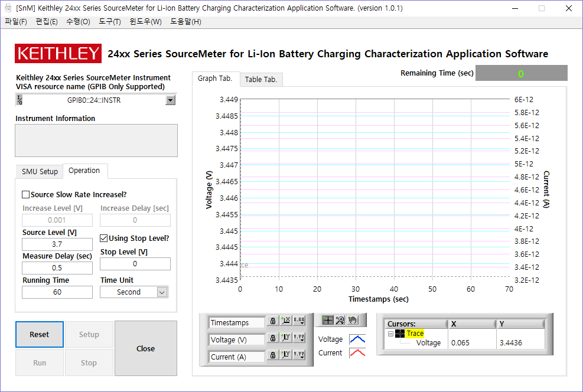Click the Measure Delay (sec) input field
Image resolution: width=583 pixels, height=392 pixels.
pyautogui.click(x=57, y=268)
